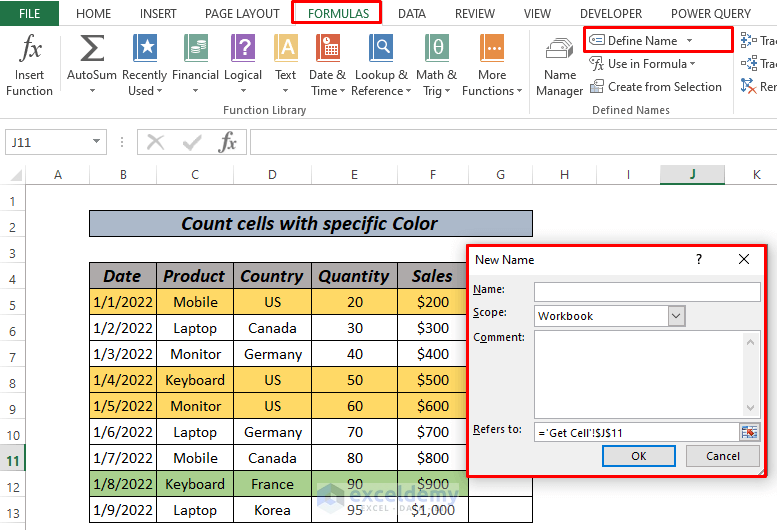
Task: Open the AutoSum sigma tool
Action: click(92, 49)
